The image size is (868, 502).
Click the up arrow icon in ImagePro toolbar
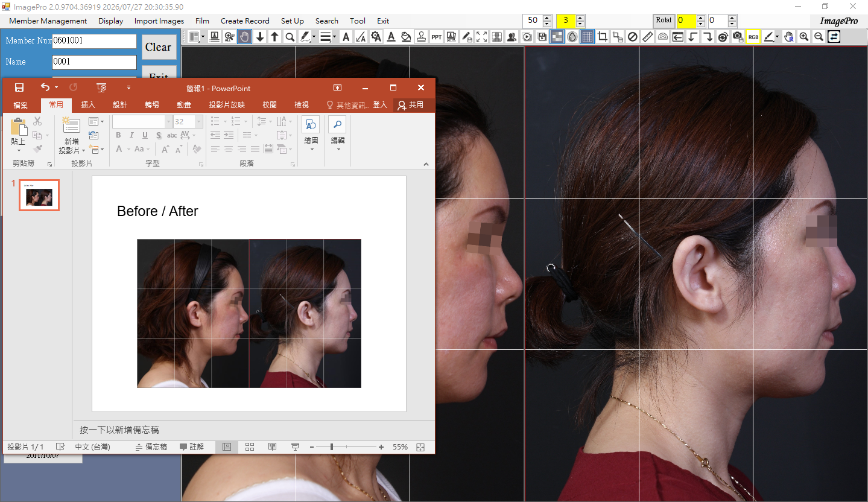pyautogui.click(x=274, y=37)
